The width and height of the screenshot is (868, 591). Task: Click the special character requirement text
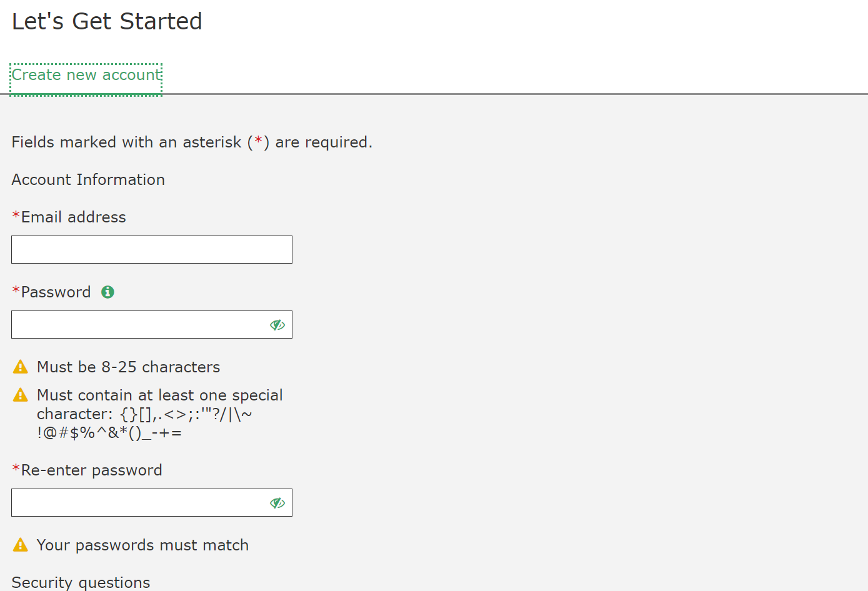click(x=159, y=414)
